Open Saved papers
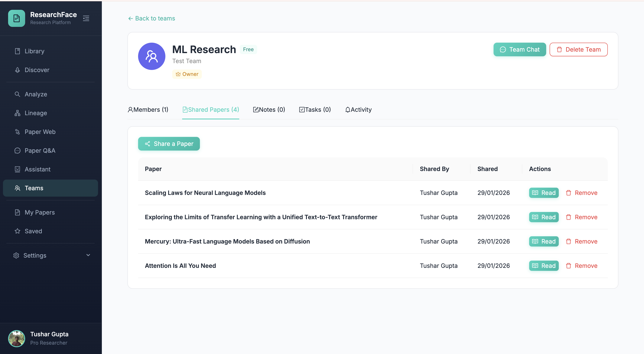 (x=33, y=231)
